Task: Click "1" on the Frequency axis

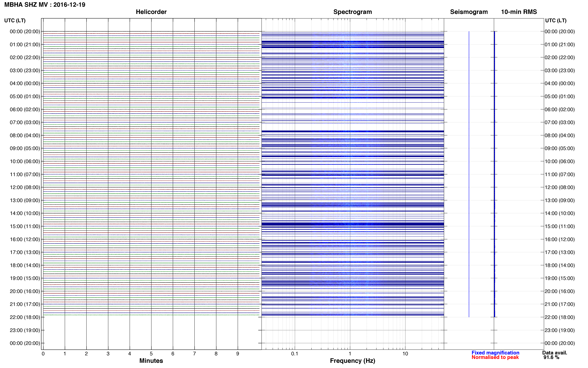Action: point(350,354)
